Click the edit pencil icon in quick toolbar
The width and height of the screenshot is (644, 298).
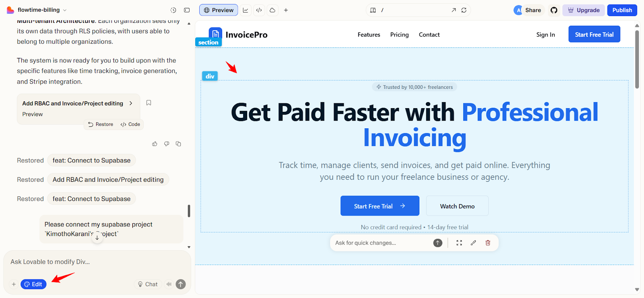pyautogui.click(x=473, y=243)
